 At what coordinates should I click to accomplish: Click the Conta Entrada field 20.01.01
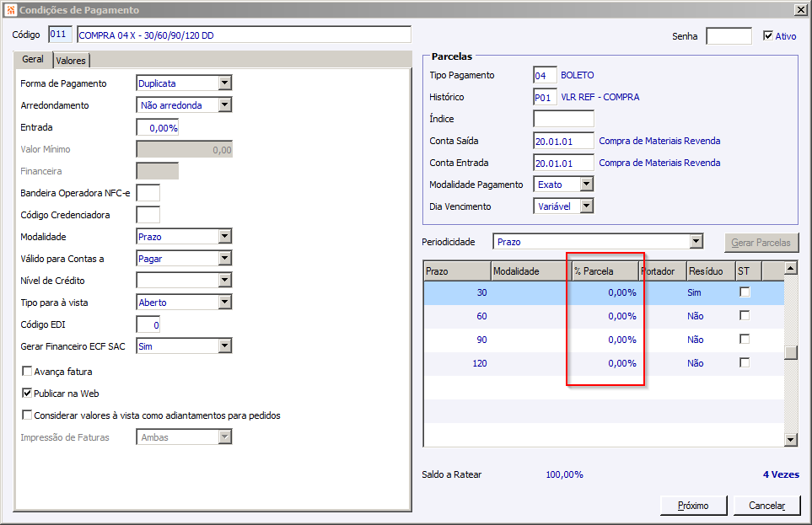click(563, 163)
